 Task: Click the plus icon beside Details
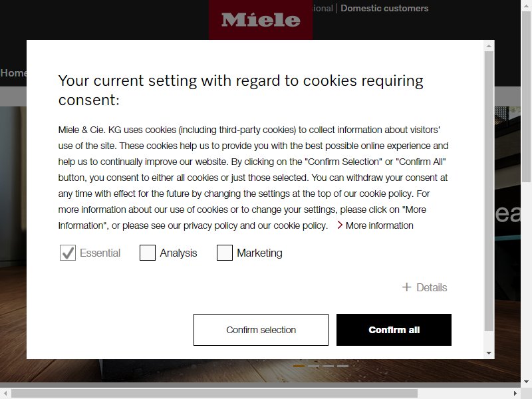(x=406, y=287)
